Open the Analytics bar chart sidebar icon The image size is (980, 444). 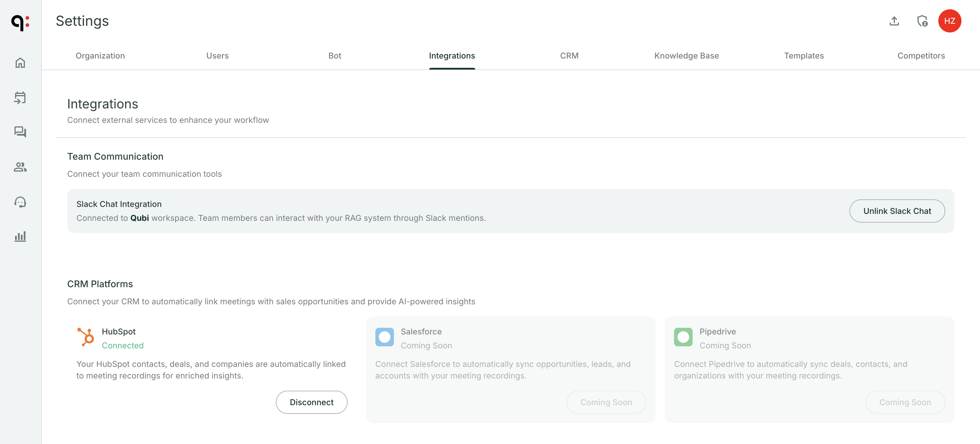tap(20, 236)
